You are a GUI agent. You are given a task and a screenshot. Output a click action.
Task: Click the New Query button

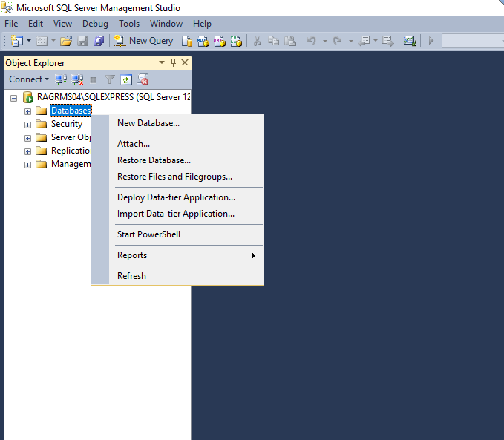coord(144,41)
